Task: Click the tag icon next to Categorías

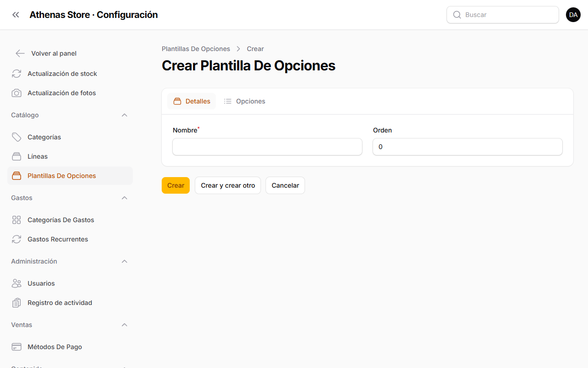Action: click(x=17, y=137)
